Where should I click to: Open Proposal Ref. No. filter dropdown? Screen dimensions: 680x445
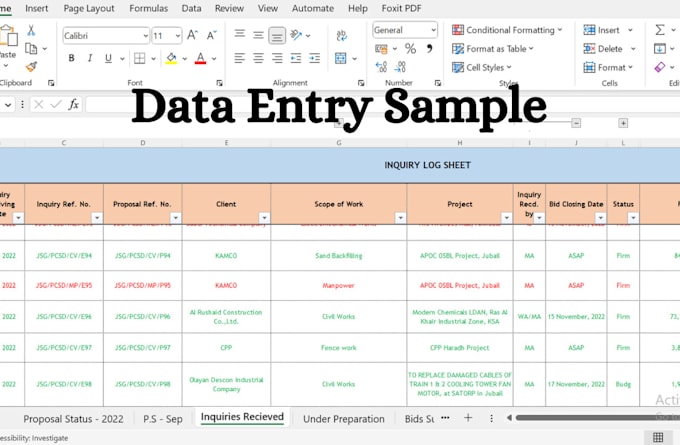click(176, 217)
